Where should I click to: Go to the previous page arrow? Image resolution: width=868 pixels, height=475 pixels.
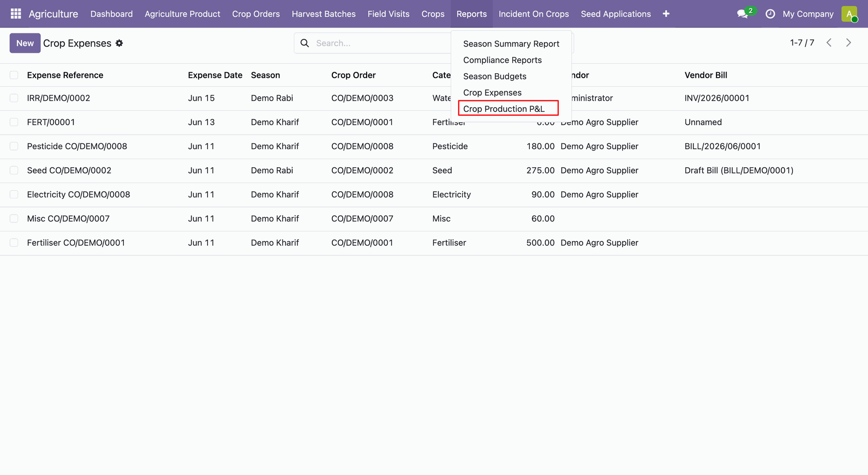point(829,43)
